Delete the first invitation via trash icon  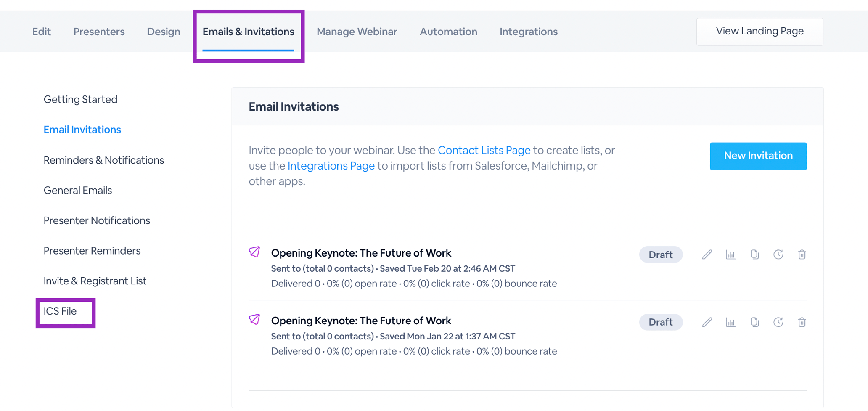[802, 255]
